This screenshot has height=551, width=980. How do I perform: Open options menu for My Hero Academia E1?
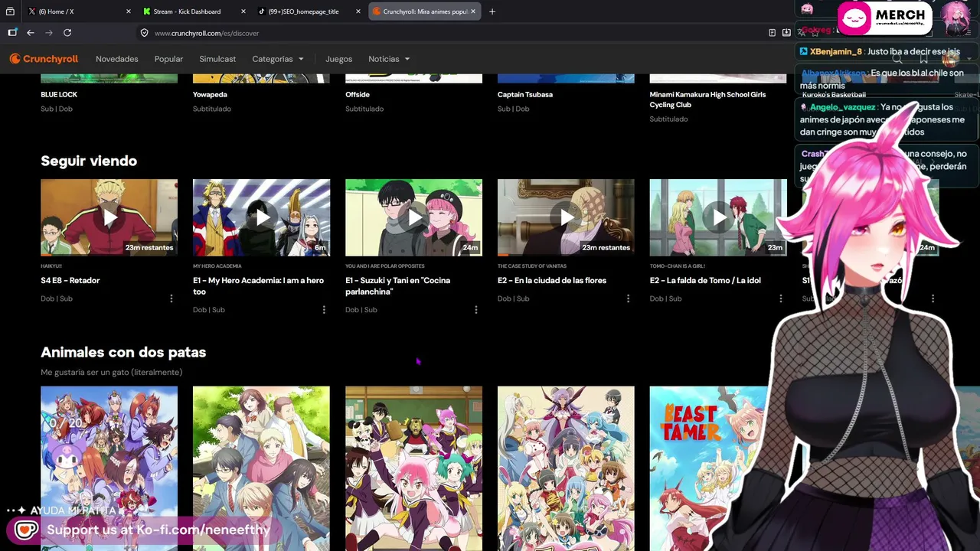pyautogui.click(x=324, y=310)
